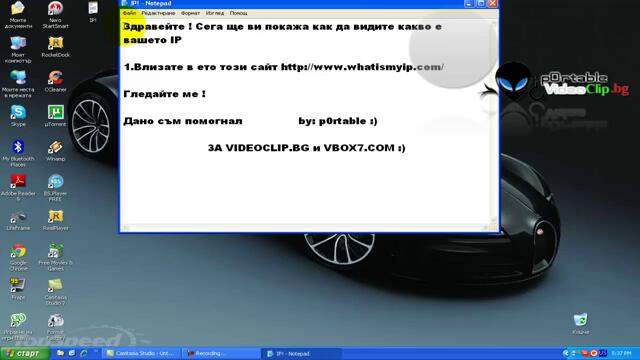Launch the RealPlayer shortcut
This screenshot has width=640, height=360.
[56, 220]
